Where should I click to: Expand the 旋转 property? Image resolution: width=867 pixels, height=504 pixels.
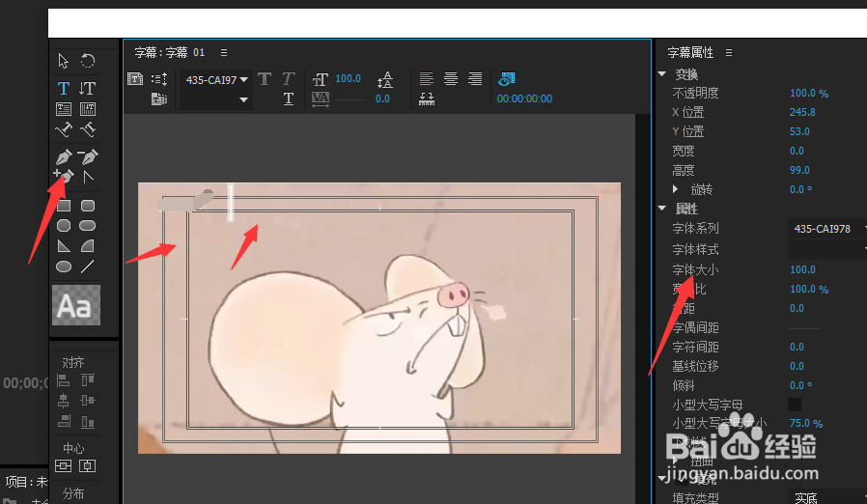[x=675, y=189]
